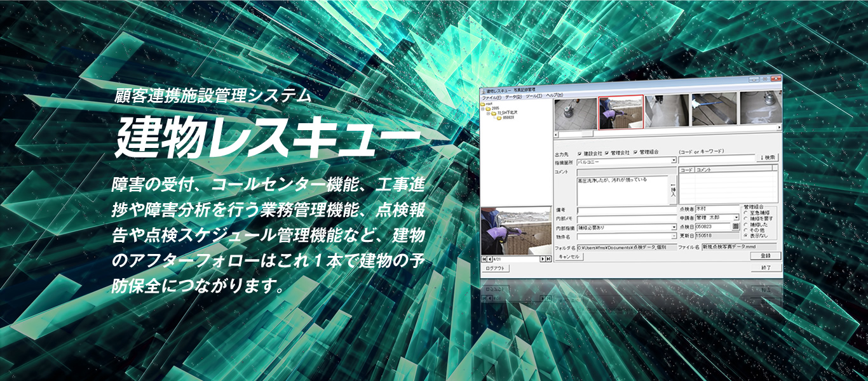Click the キャンセル button

569,257
